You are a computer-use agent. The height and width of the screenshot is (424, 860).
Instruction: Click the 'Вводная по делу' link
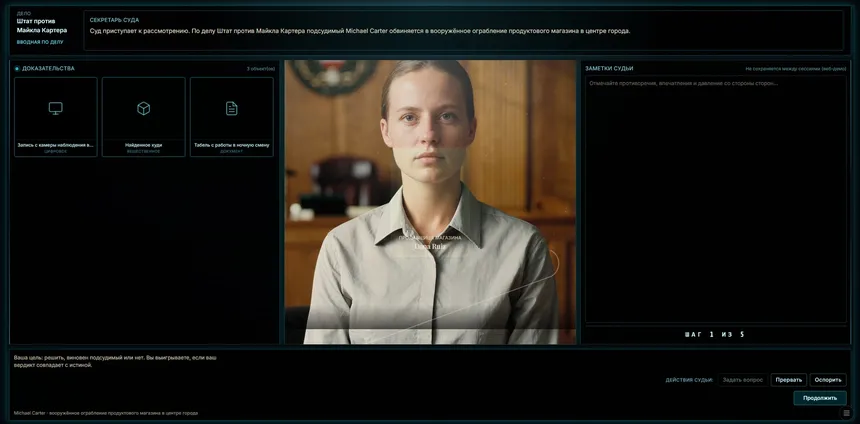click(40, 42)
